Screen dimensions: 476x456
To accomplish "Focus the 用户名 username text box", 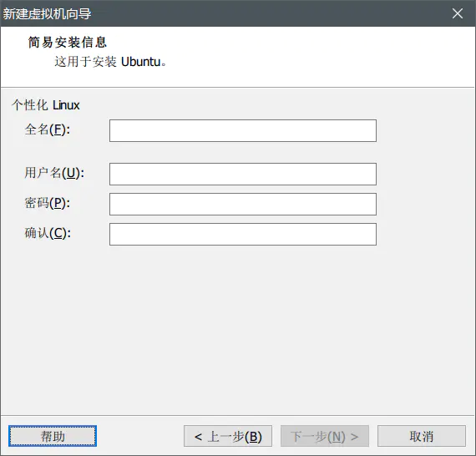I will pyautogui.click(x=243, y=174).
